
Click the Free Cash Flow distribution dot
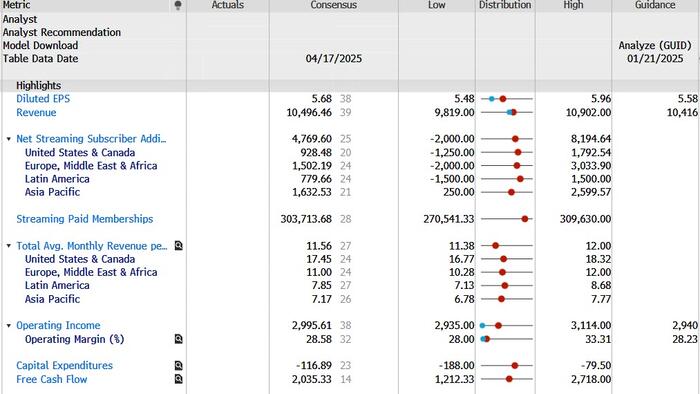(x=509, y=379)
